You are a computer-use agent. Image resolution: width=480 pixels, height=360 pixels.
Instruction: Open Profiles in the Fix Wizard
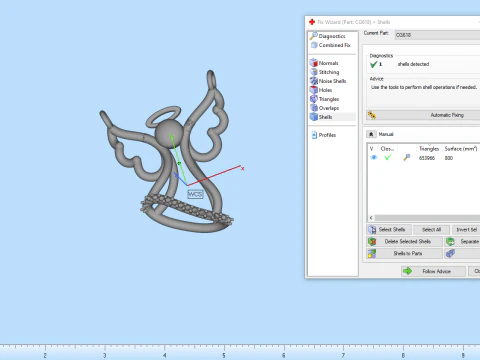tap(323, 135)
